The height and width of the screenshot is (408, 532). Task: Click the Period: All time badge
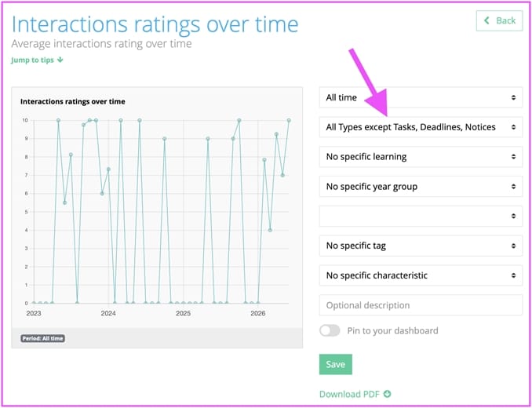(x=42, y=338)
